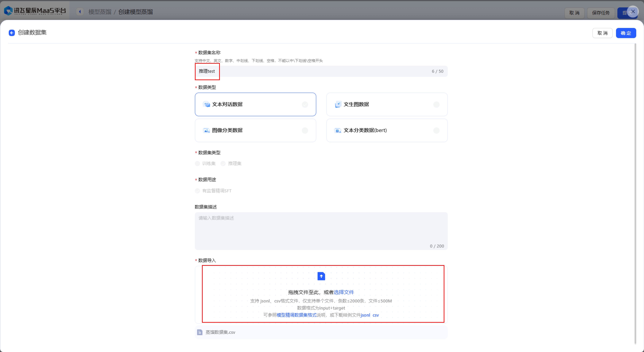Click the uploaded file name 蒸馏数据集.csv

(x=220, y=332)
